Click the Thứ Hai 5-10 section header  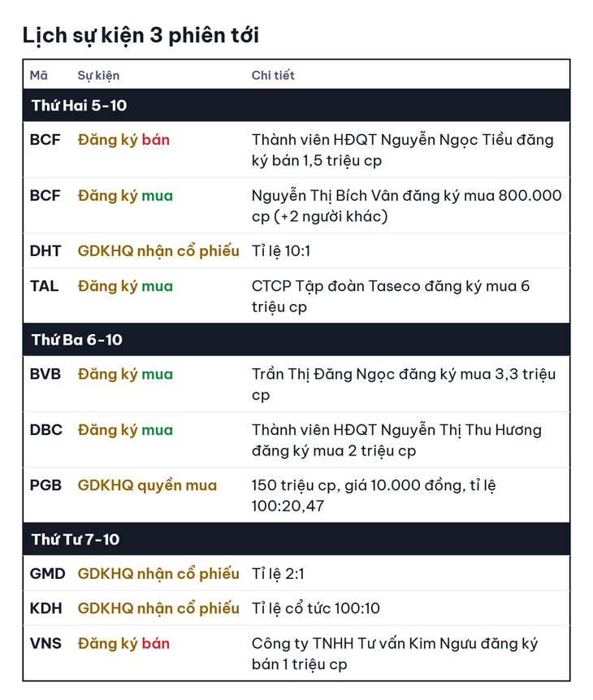296,106
